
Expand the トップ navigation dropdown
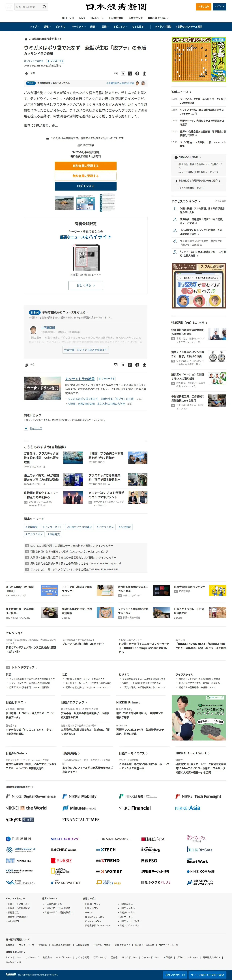pyautogui.click(x=35, y=27)
